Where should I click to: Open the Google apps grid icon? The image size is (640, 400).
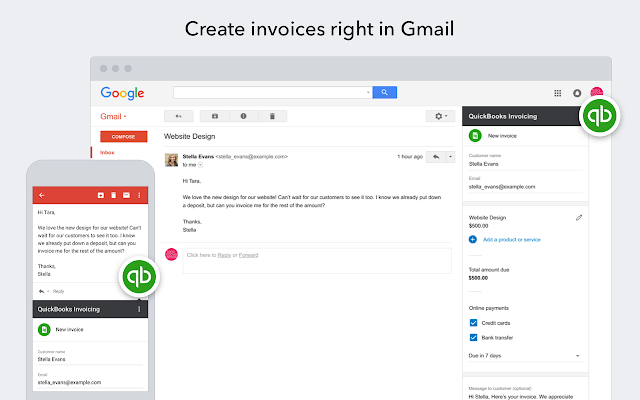[558, 93]
